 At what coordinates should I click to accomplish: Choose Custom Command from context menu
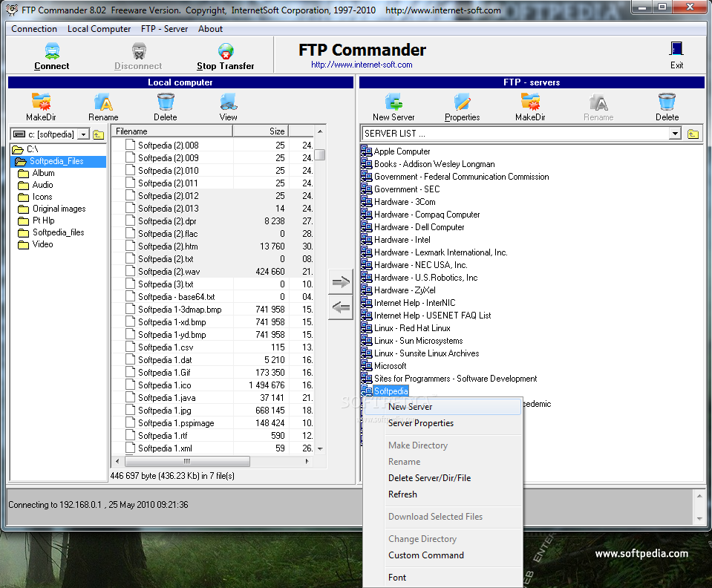tap(442, 555)
